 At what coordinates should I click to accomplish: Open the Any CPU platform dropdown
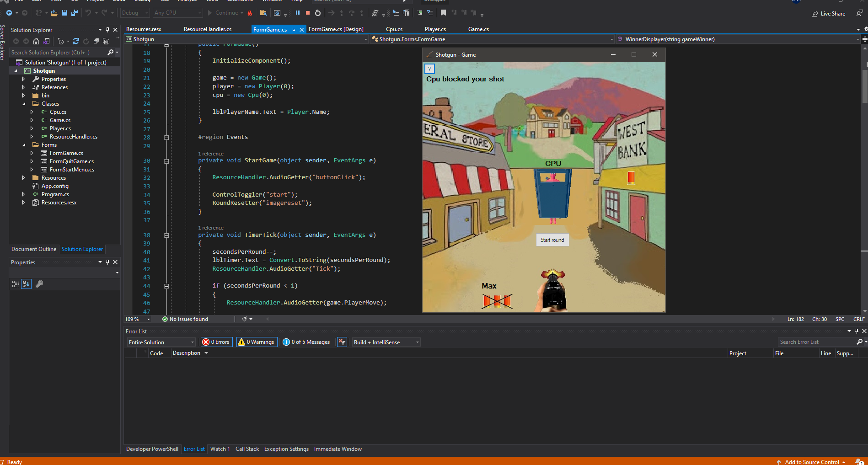(x=177, y=12)
